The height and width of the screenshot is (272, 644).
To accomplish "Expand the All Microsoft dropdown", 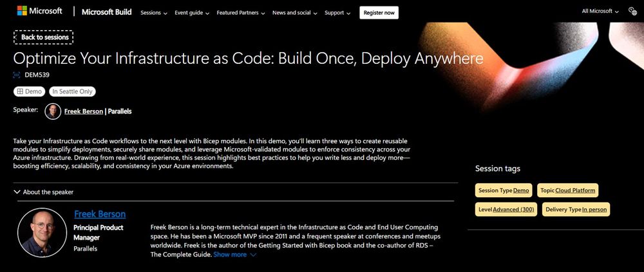I will [600, 12].
